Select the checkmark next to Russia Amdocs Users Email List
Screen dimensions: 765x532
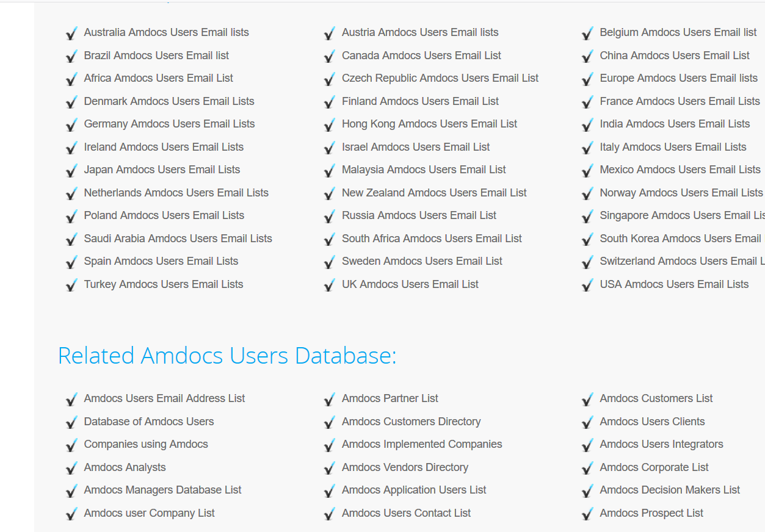(x=330, y=216)
